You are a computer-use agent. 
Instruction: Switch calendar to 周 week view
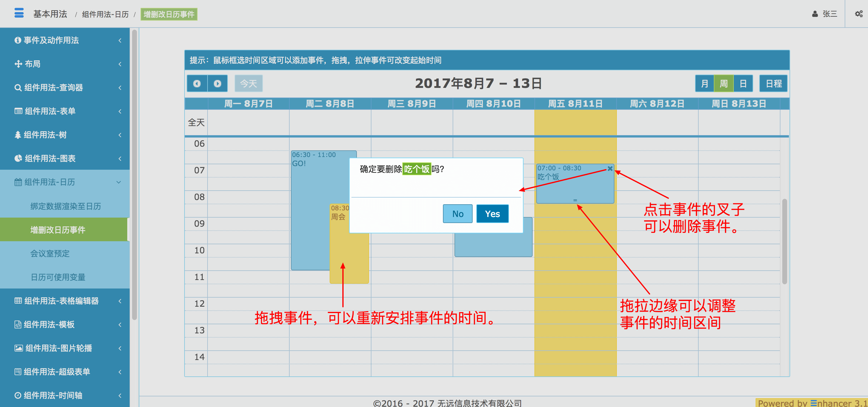[x=723, y=83]
